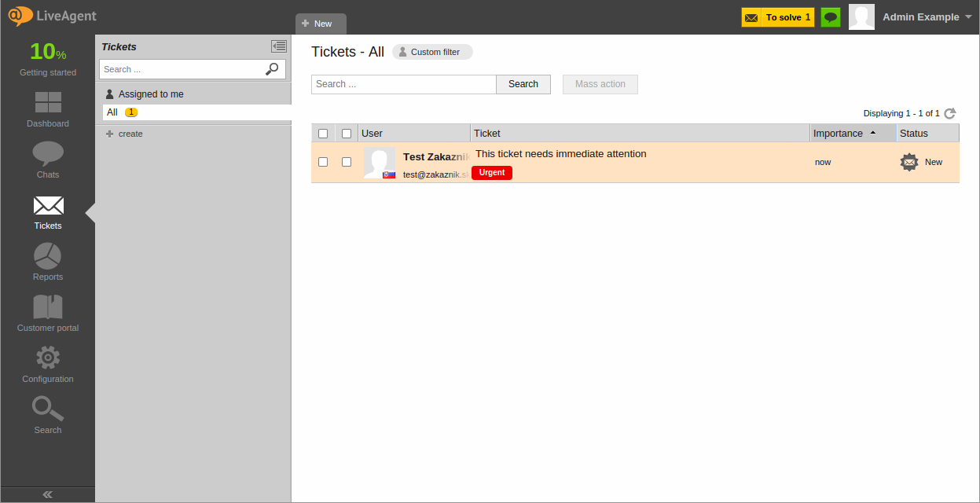Screen dimensions: 980x503
Task: Focus the main ticket search field
Action: (x=404, y=84)
